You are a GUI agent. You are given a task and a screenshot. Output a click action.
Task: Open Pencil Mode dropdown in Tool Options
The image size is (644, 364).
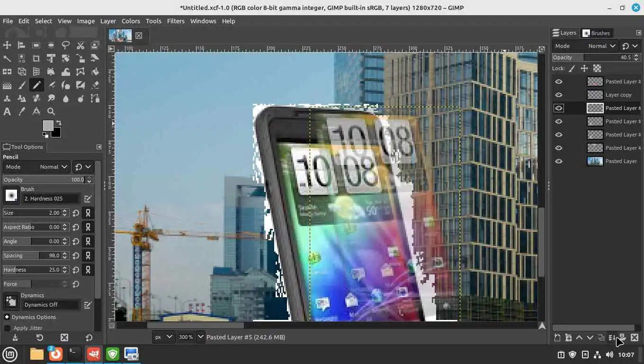36,167
